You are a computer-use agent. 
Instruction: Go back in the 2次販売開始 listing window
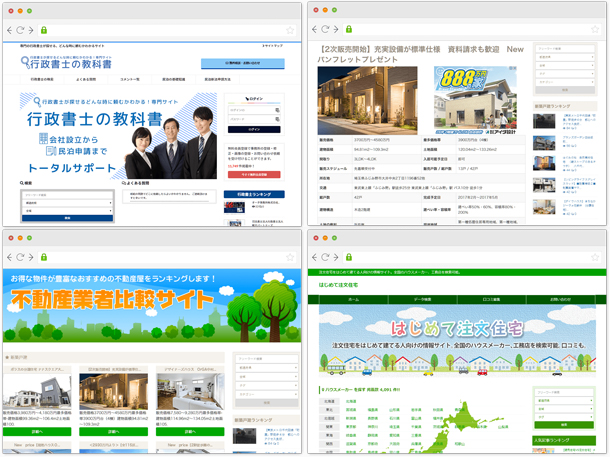tap(315, 29)
